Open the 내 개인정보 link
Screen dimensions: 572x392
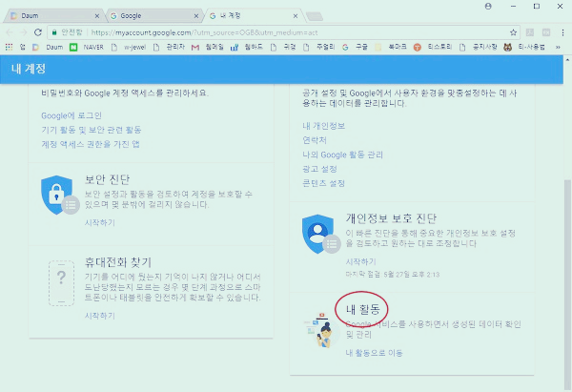[323, 126]
